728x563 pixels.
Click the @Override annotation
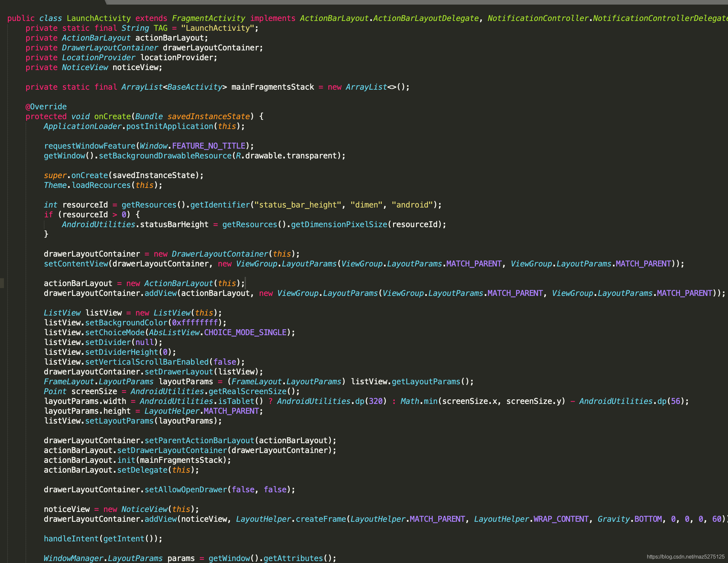coord(46,107)
